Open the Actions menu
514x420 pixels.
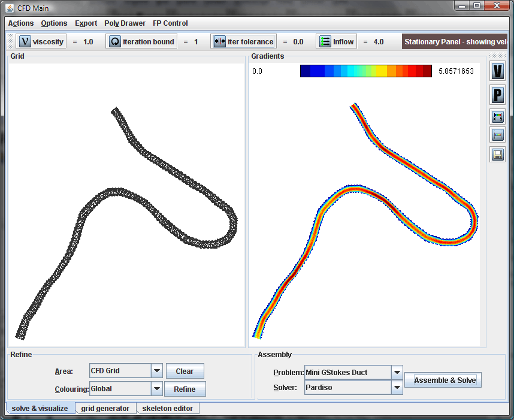click(x=21, y=23)
